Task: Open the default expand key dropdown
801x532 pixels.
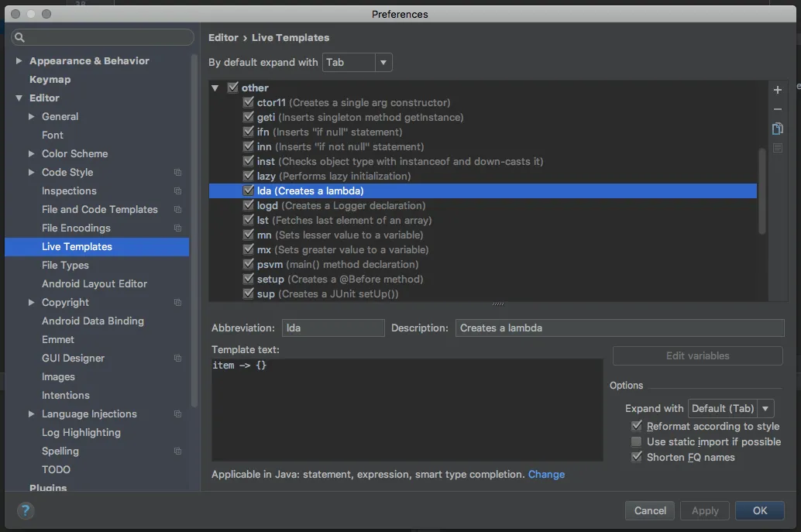Action: click(383, 62)
